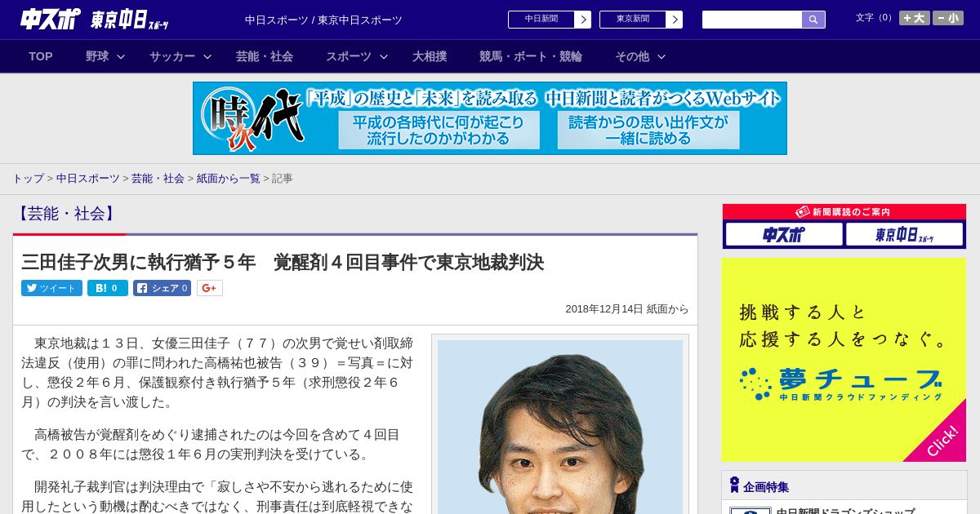Share article via Twitter ツイート button
Screen dimensions: 980x514
click(x=51, y=288)
